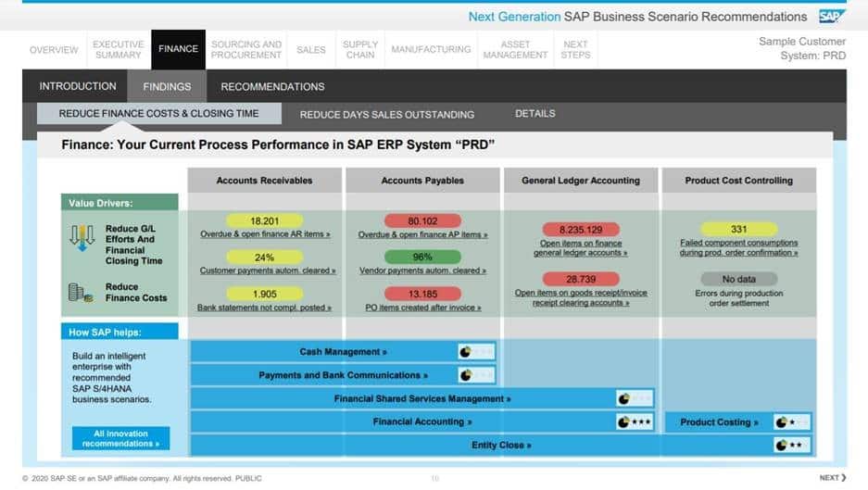This screenshot has height=490, width=868.
Task: Click Payments and Bank Communications rating icon
Action: tap(476, 375)
